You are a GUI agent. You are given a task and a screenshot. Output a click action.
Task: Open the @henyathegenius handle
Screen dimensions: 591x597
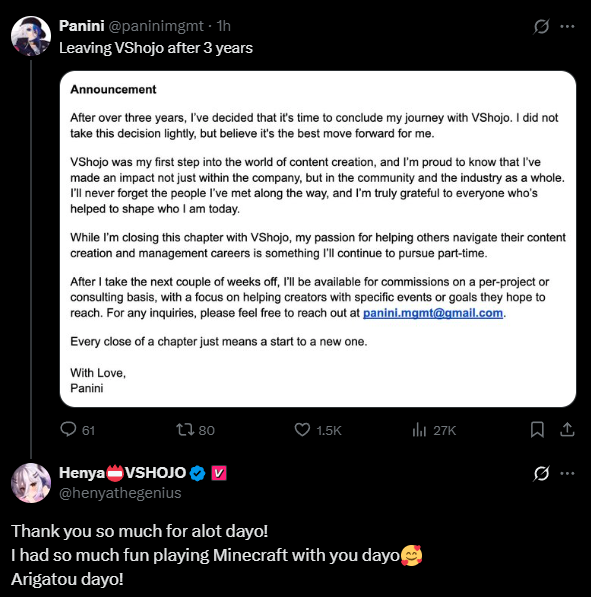[120, 493]
